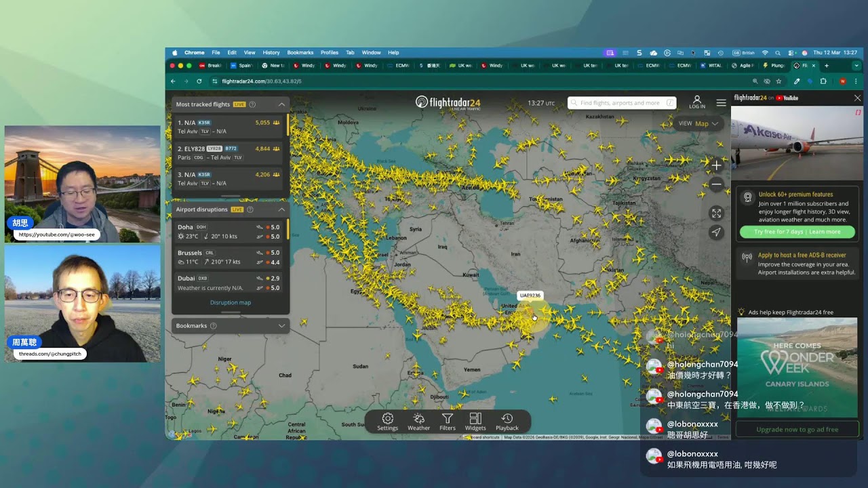This screenshot has width=868, height=488.
Task: Toggle fullscreen map view icon
Action: [x=716, y=213]
